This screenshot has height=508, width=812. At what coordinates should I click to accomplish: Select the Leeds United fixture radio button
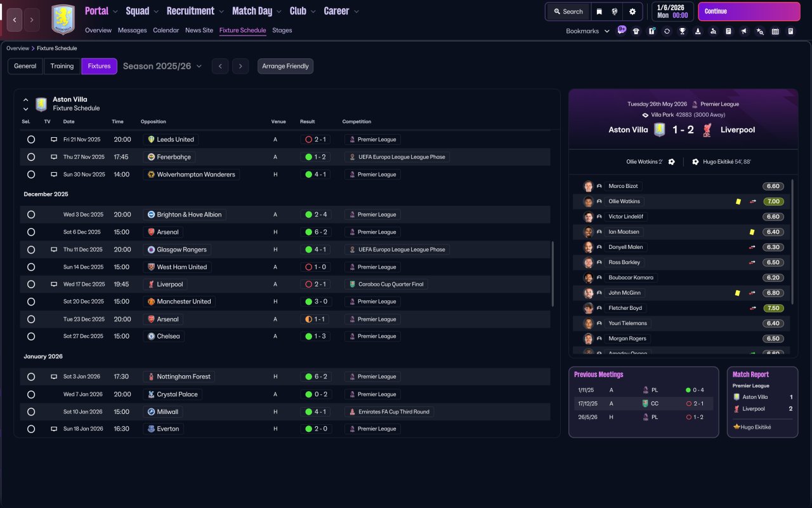pyautogui.click(x=31, y=140)
